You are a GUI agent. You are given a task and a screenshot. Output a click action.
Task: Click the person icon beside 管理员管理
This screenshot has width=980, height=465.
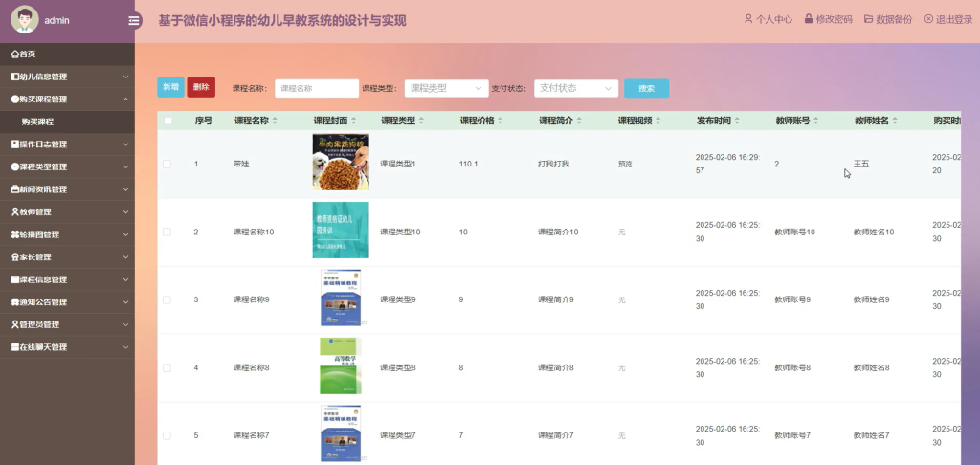[x=15, y=324]
